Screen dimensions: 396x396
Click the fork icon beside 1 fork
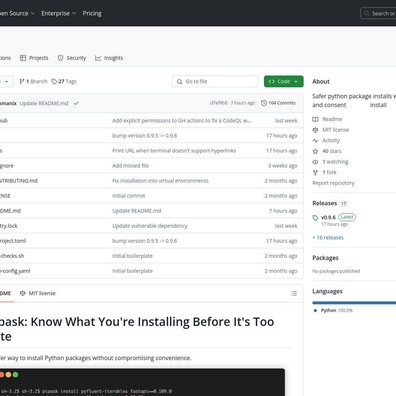click(315, 173)
